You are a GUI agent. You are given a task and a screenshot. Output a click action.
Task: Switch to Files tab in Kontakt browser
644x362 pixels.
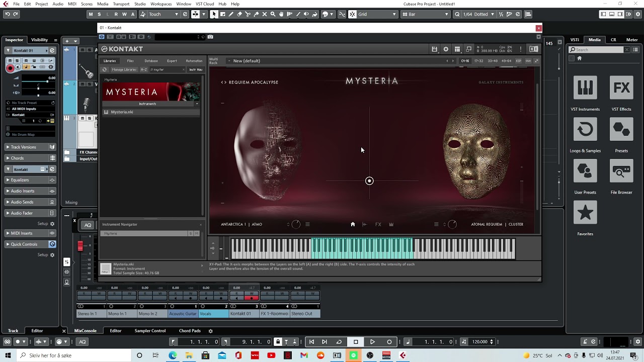pos(130,61)
